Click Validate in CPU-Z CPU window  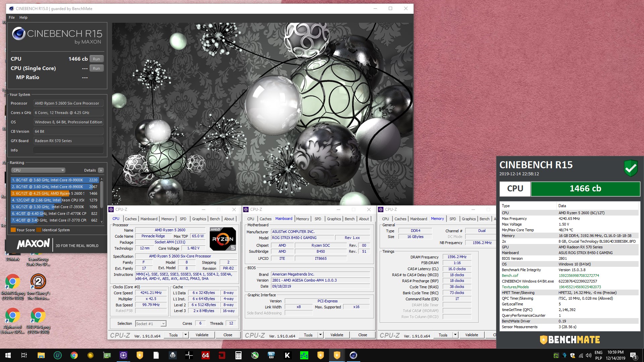tap(202, 335)
